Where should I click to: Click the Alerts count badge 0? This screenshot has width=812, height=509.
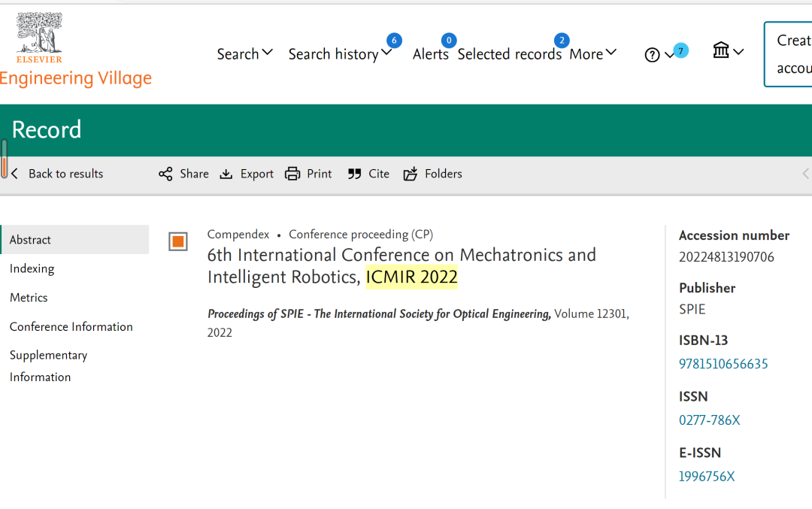point(449,41)
